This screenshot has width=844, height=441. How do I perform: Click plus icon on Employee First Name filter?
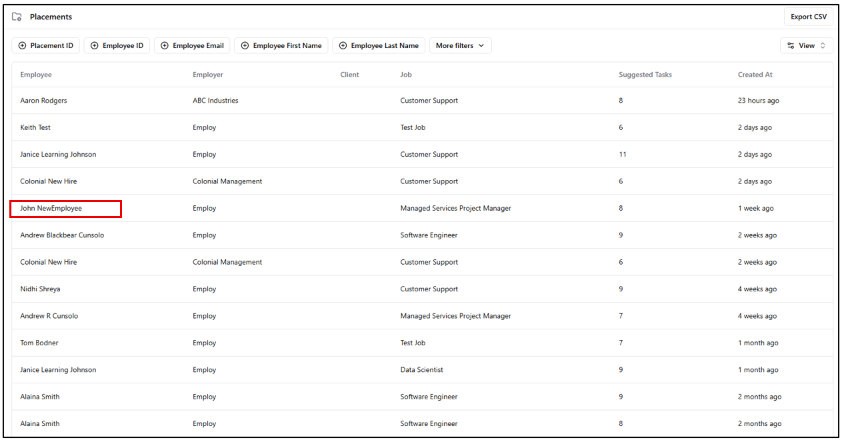coord(245,45)
